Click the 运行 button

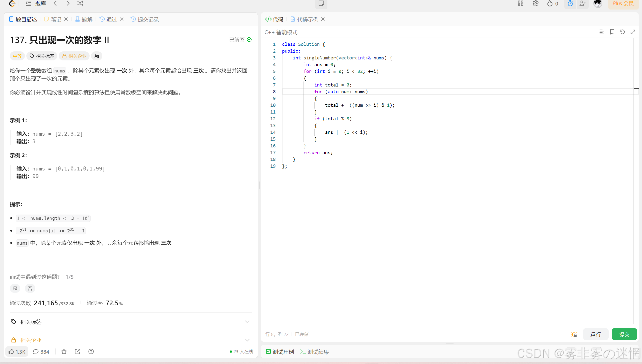[595, 334]
